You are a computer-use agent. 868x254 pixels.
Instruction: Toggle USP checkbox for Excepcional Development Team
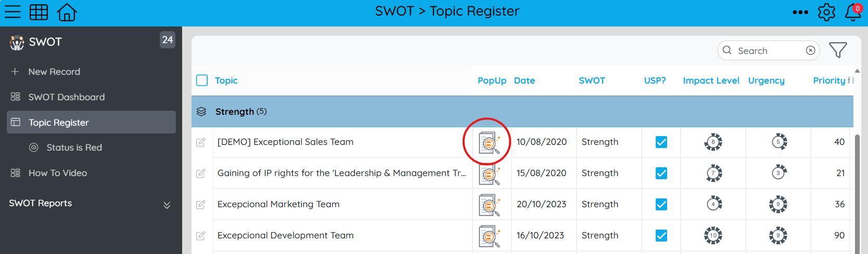661,235
